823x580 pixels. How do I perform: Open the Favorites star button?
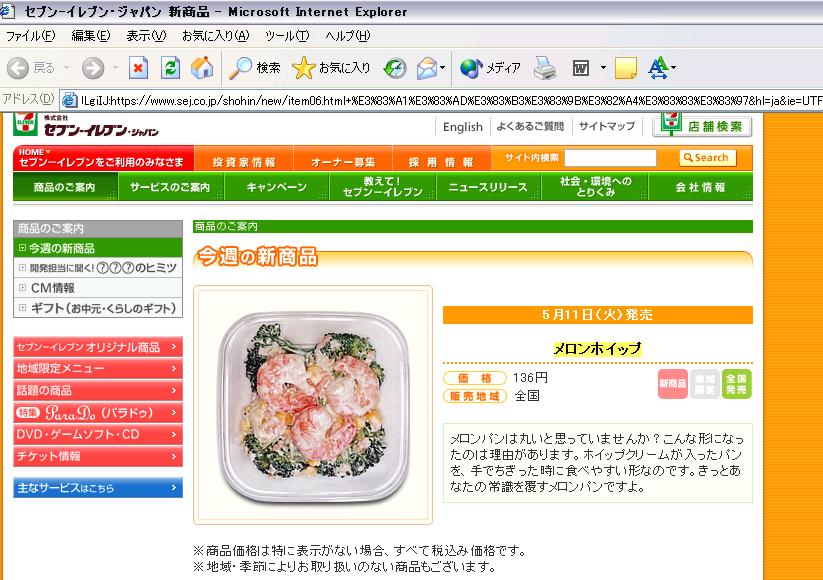point(331,68)
